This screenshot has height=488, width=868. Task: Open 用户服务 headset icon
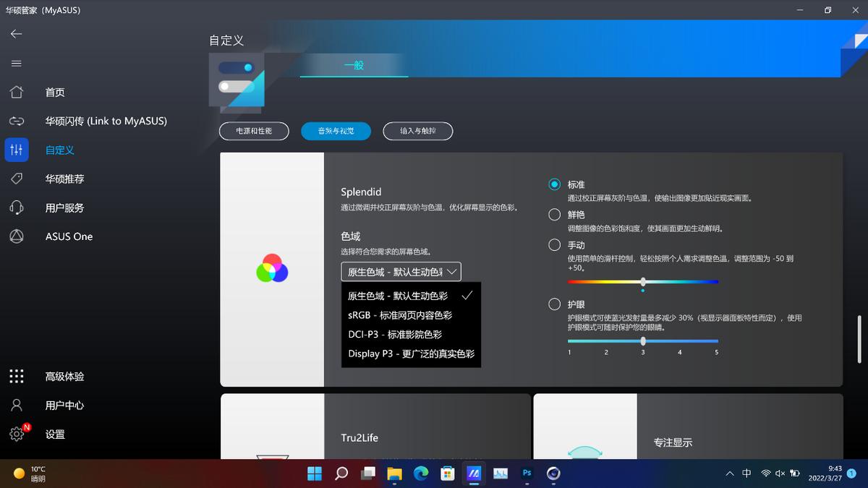coord(16,207)
